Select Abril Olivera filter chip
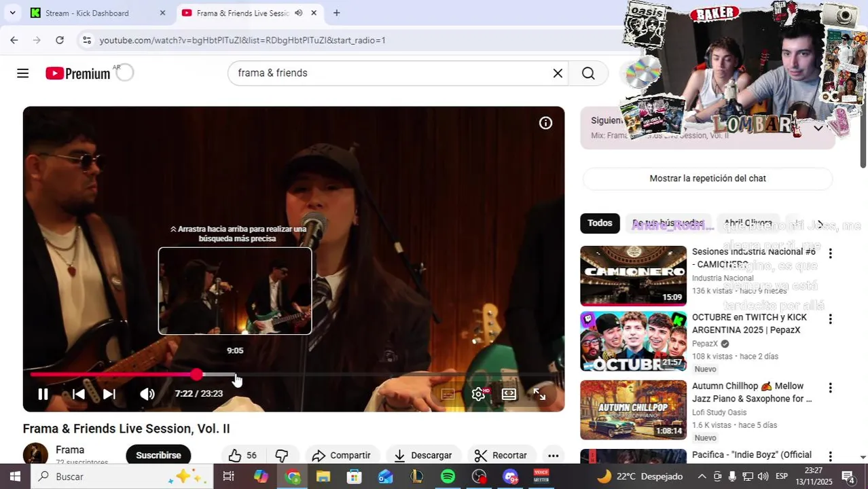This screenshot has height=489, width=868. click(748, 223)
